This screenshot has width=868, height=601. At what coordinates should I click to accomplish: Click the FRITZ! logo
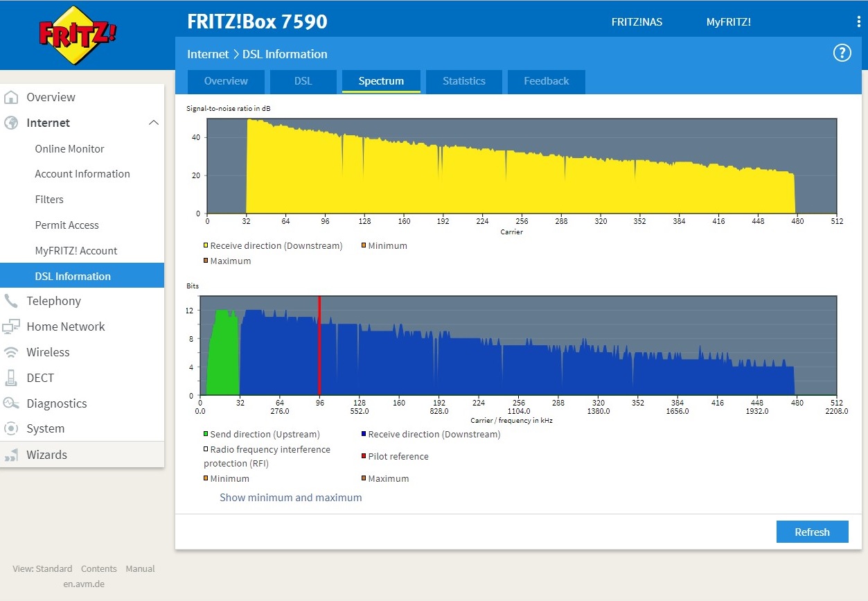point(78,35)
